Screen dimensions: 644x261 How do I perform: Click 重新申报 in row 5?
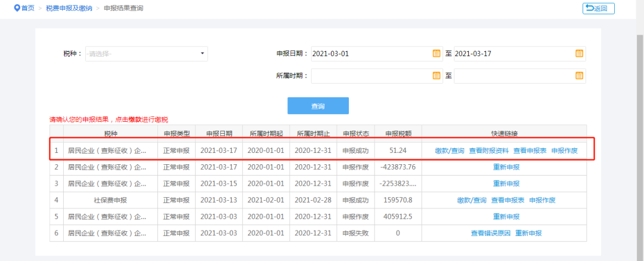click(506, 217)
